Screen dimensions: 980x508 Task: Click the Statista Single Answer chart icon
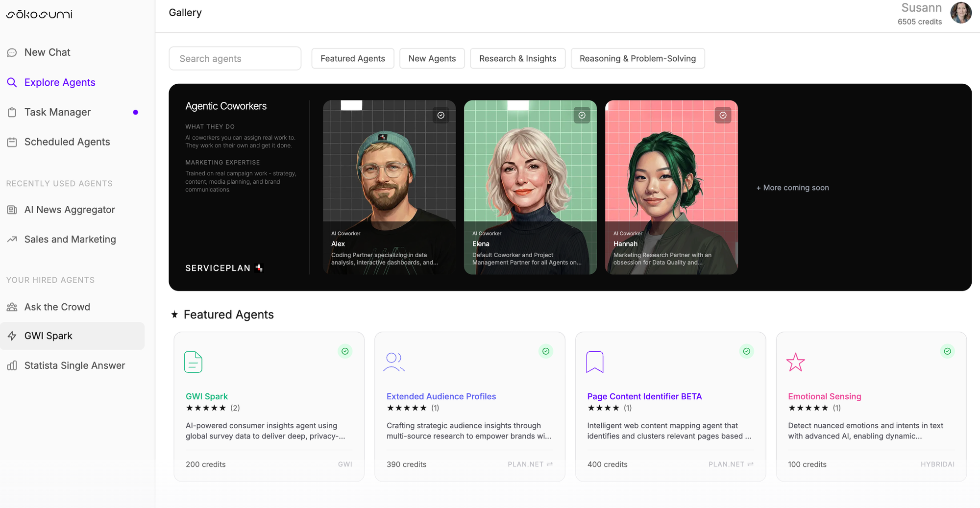point(12,365)
